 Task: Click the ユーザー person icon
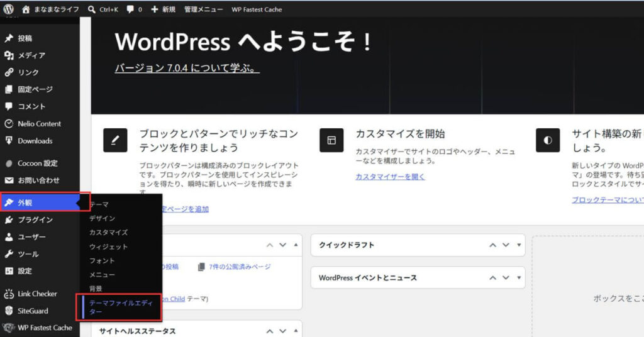pyautogui.click(x=9, y=237)
